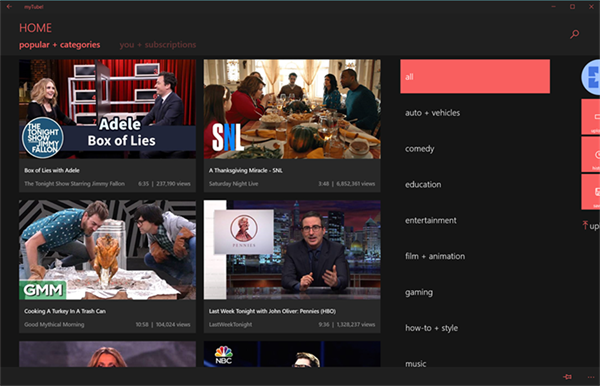Click '10:58 | 104,024 views' text

coord(163,324)
